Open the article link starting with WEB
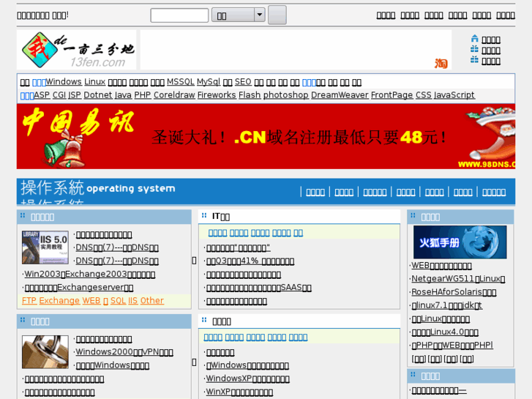This screenshot has height=399, width=532. (x=442, y=266)
